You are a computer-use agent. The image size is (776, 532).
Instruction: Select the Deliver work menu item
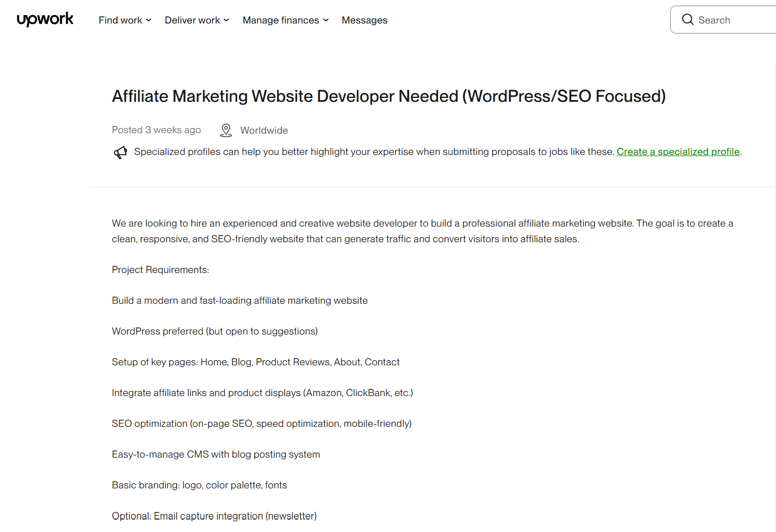[192, 20]
